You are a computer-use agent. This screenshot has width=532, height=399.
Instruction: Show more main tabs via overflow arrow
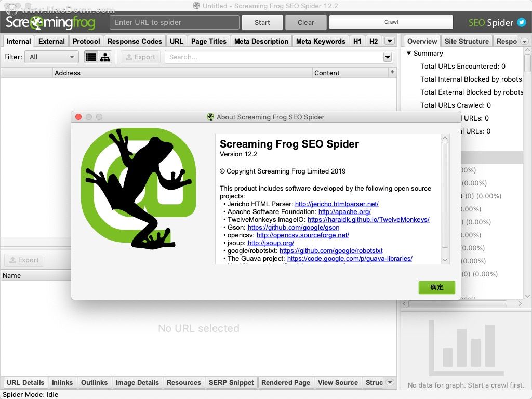pyautogui.click(x=390, y=41)
